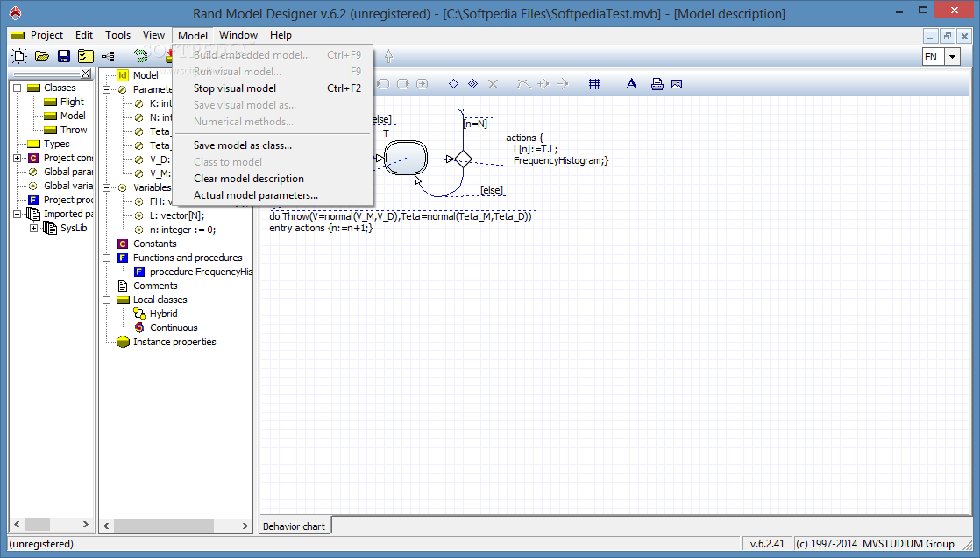Switch to the Behavior chart tab

(295, 526)
